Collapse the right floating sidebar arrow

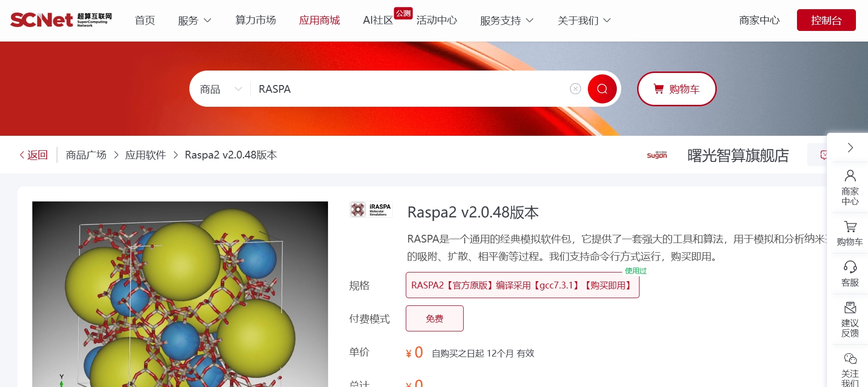coord(850,148)
